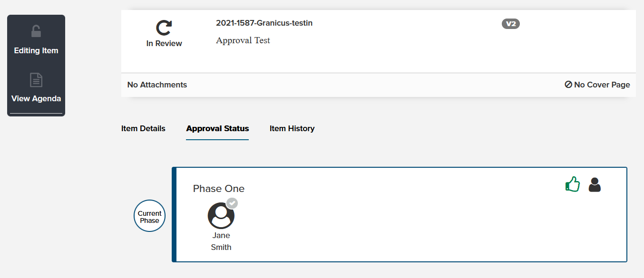
Task: Open Jane Smith's avatar picture
Action: 221,215
